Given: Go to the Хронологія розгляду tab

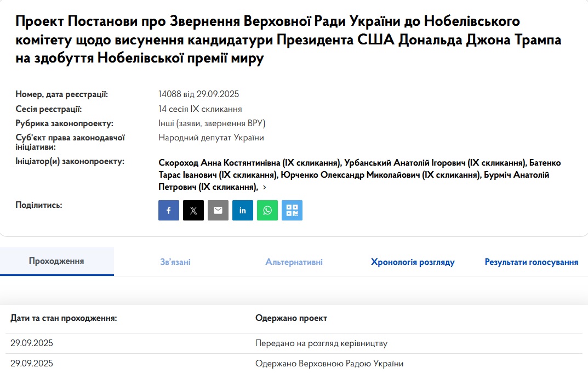Looking at the screenshot, I should 413,262.
